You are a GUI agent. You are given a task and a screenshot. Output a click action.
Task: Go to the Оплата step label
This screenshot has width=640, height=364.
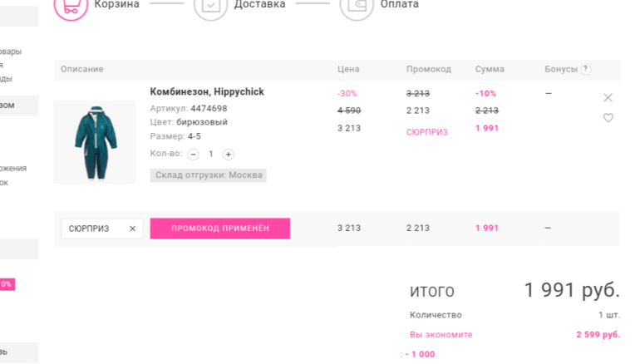399,5
